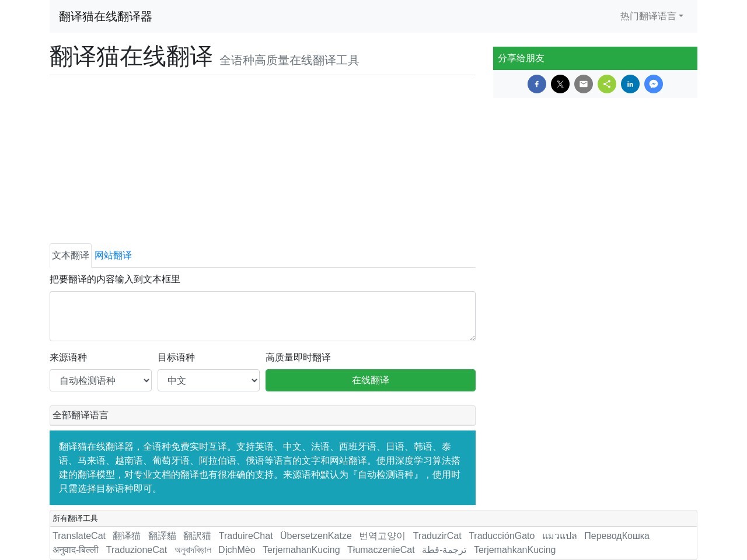Click the X (Twitter) share icon

click(x=560, y=84)
